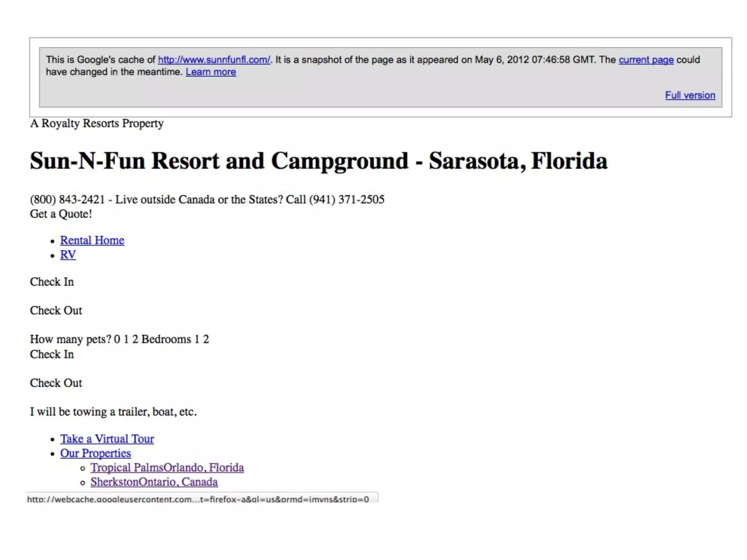Click the Our Properties link
The height and width of the screenshot is (560, 747).
pyautogui.click(x=96, y=453)
